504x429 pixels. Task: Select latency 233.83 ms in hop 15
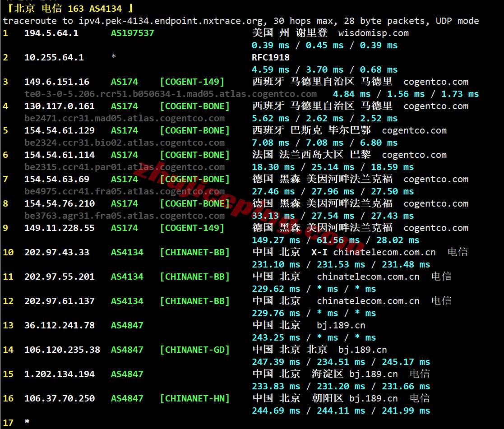point(276,387)
